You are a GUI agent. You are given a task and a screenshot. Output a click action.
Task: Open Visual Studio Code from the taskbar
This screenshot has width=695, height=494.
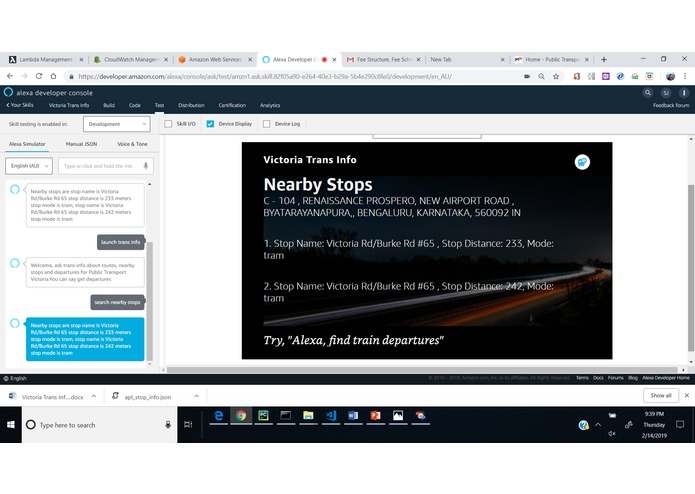pos(331,416)
